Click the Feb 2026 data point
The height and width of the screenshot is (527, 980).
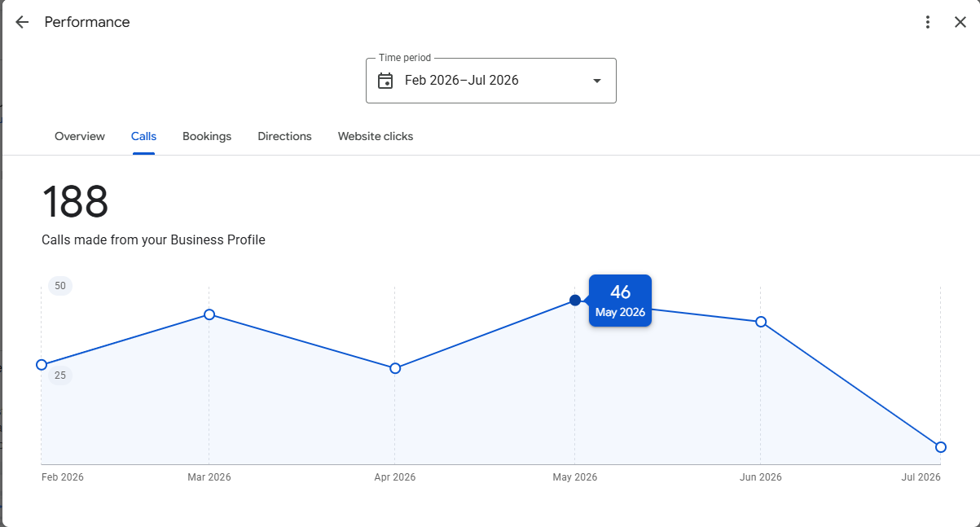click(x=42, y=365)
